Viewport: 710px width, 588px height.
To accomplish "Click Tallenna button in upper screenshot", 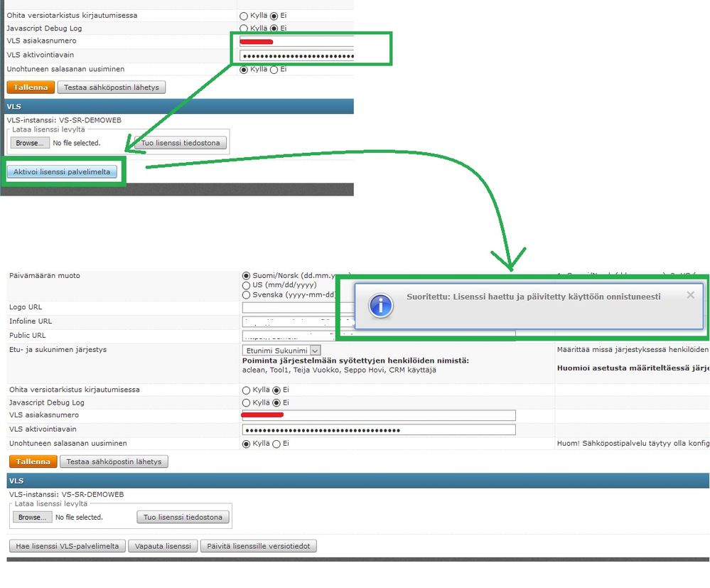I will click(x=31, y=87).
